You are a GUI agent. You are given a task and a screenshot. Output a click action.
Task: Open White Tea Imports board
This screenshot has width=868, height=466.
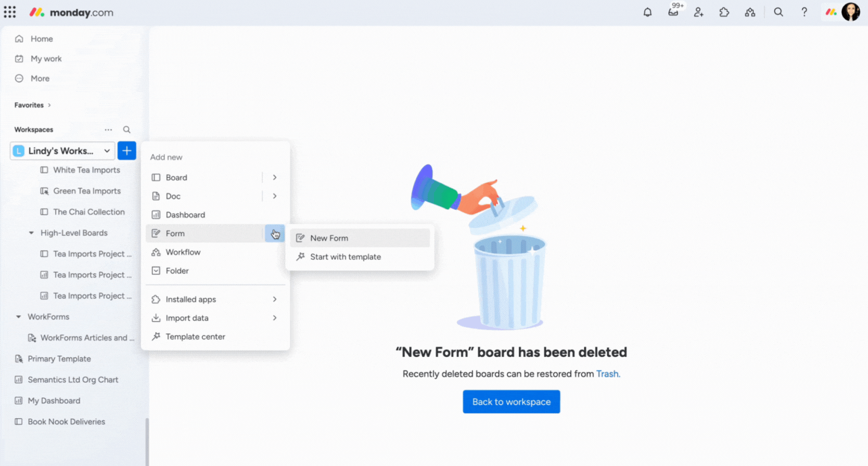click(86, 170)
